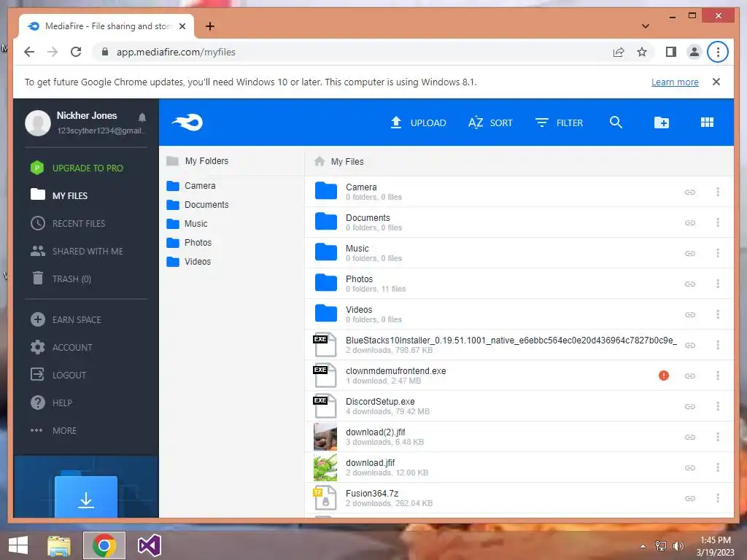Open options menu for BlueStacks installer

tap(718, 345)
